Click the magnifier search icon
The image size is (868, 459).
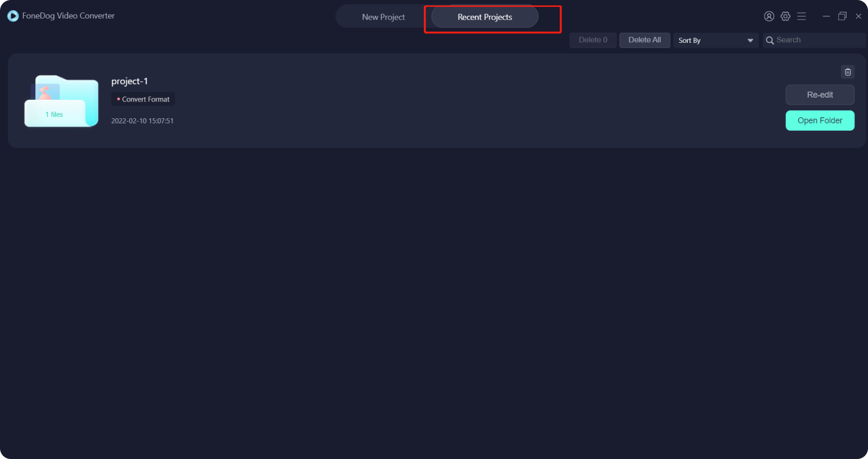point(769,41)
